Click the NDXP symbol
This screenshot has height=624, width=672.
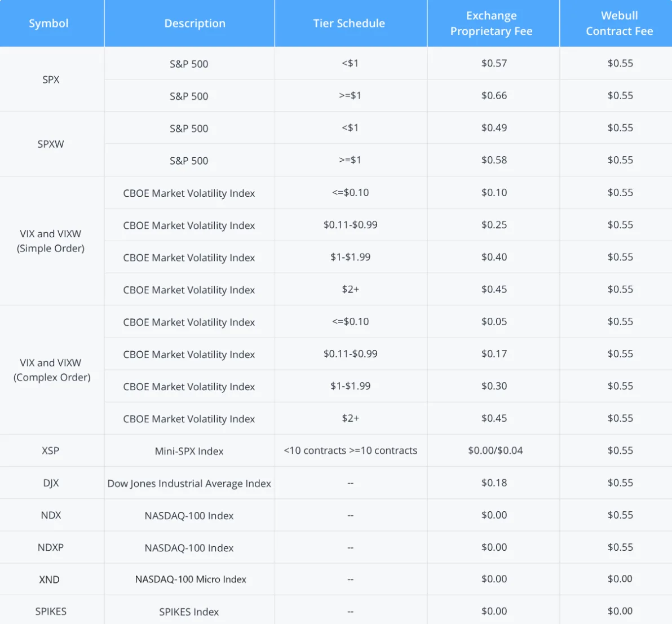pyautogui.click(x=51, y=547)
